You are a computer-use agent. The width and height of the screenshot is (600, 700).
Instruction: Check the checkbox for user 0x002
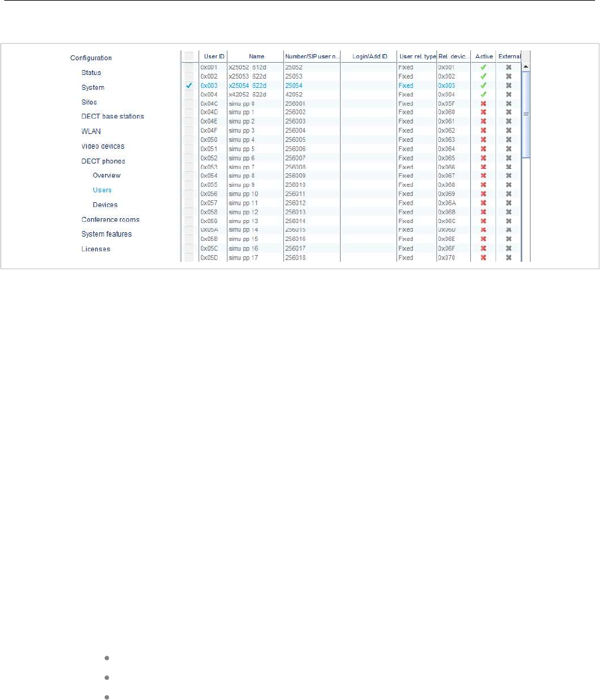189,76
